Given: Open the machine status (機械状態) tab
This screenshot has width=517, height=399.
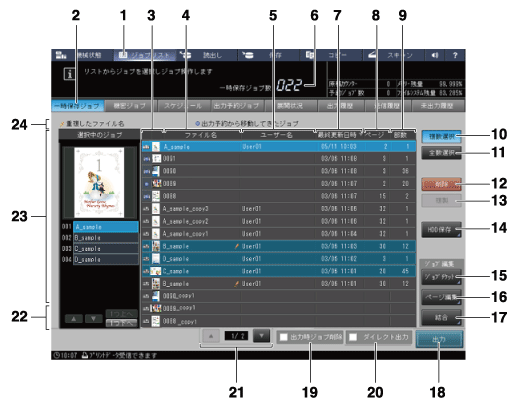Looking at the screenshot, I should [82, 55].
